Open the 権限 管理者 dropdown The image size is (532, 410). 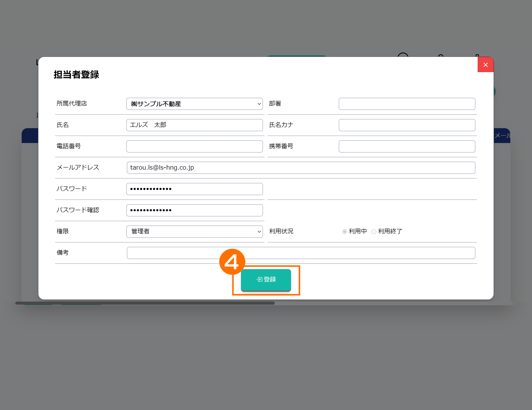[194, 231]
